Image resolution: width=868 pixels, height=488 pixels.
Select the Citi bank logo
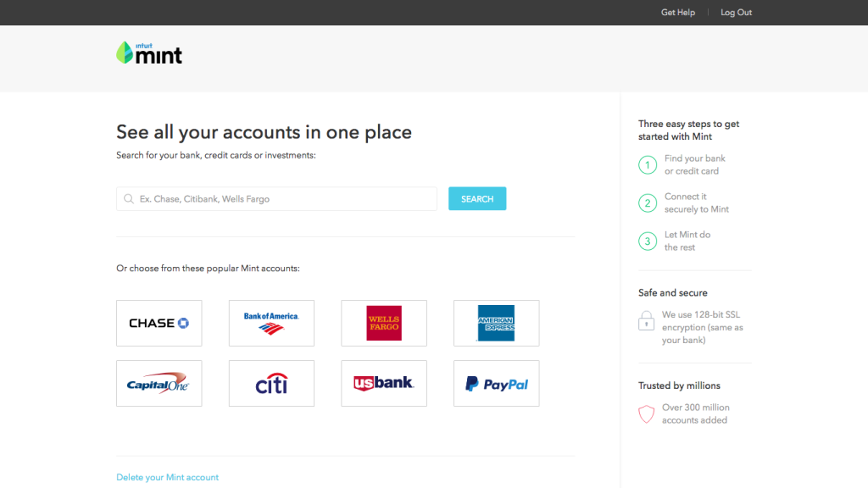(x=271, y=384)
